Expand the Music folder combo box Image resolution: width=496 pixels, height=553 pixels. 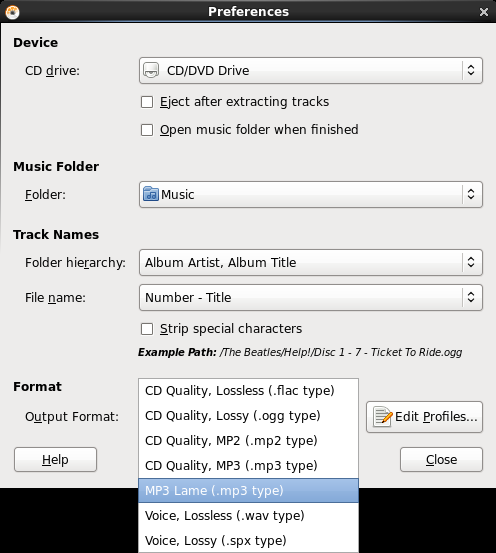[311, 194]
